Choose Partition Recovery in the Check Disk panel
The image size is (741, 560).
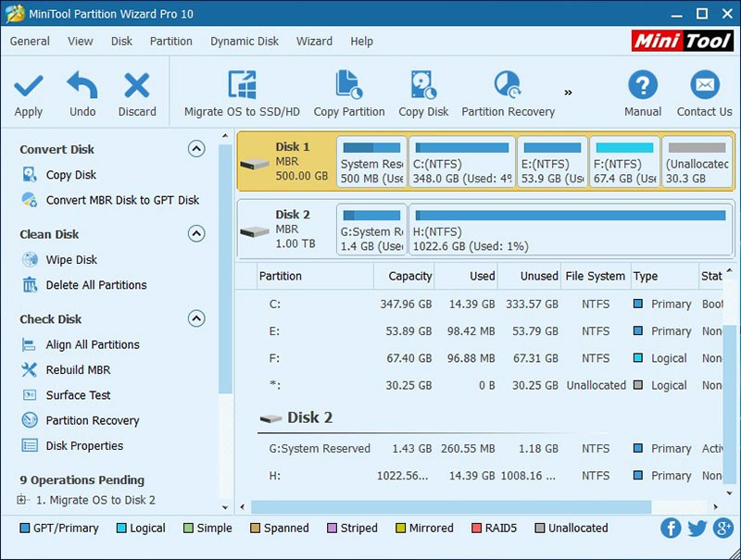point(93,421)
